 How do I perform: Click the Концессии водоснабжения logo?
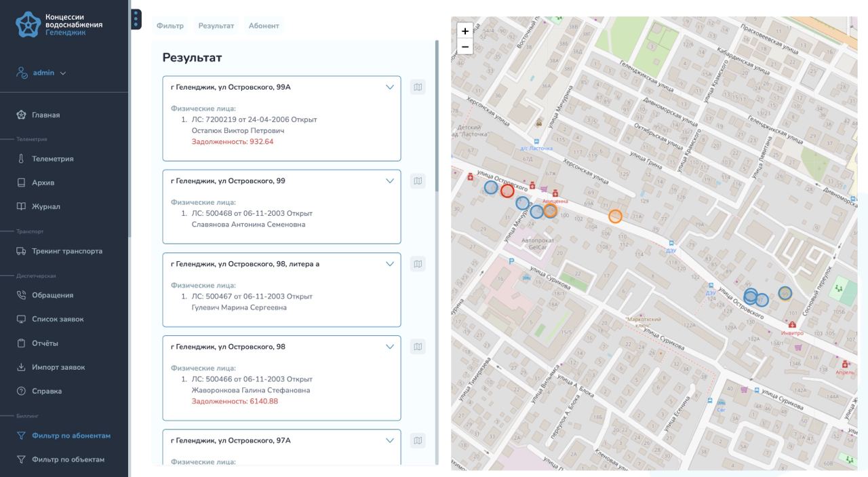(60, 24)
